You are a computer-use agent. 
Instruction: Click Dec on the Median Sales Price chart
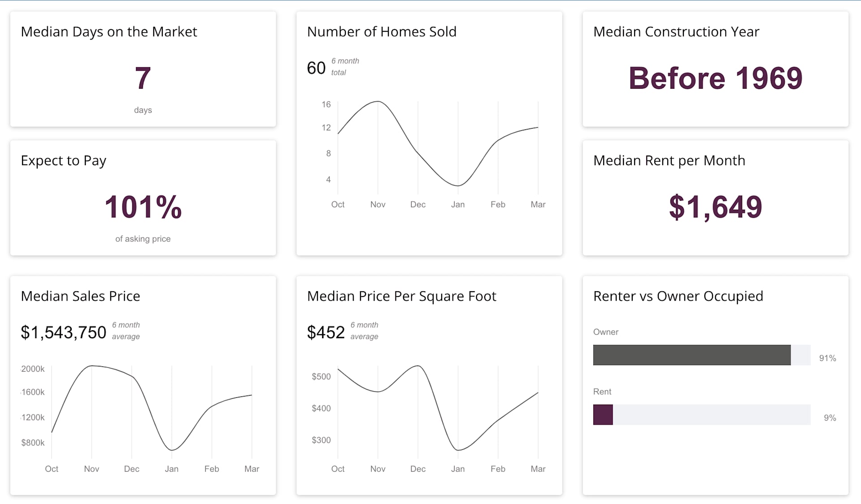(x=131, y=469)
